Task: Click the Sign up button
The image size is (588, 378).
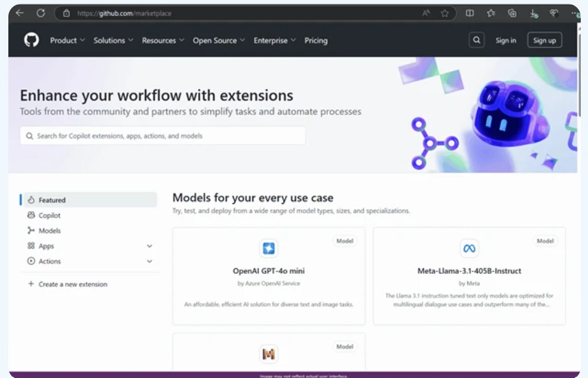Action: click(x=544, y=40)
